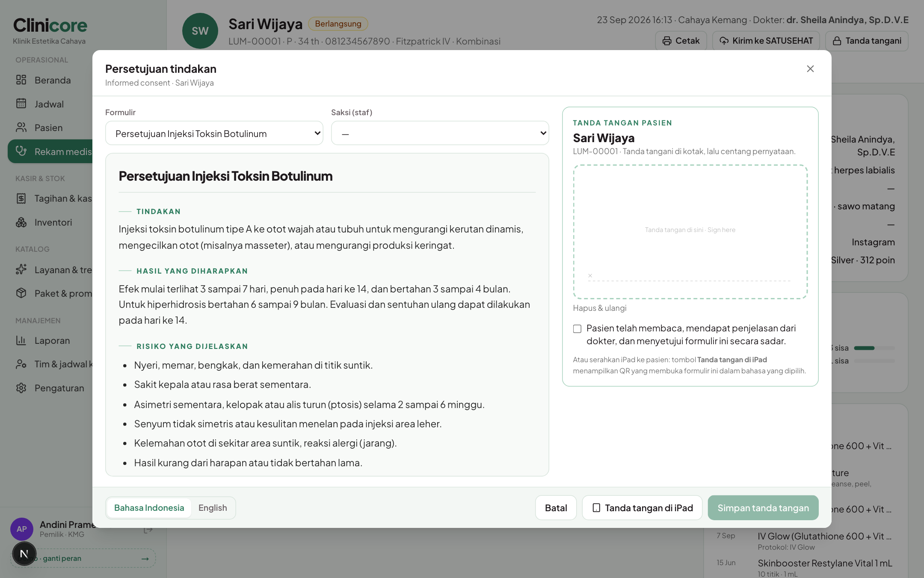The width and height of the screenshot is (924, 578).
Task: Click the Tagihan receipt icon
Action: point(21,198)
